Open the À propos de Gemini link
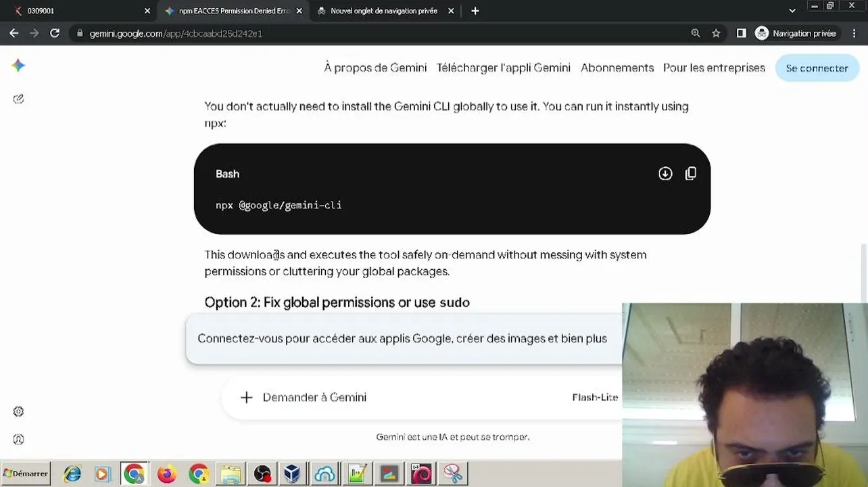This screenshot has height=487, width=868. (375, 68)
